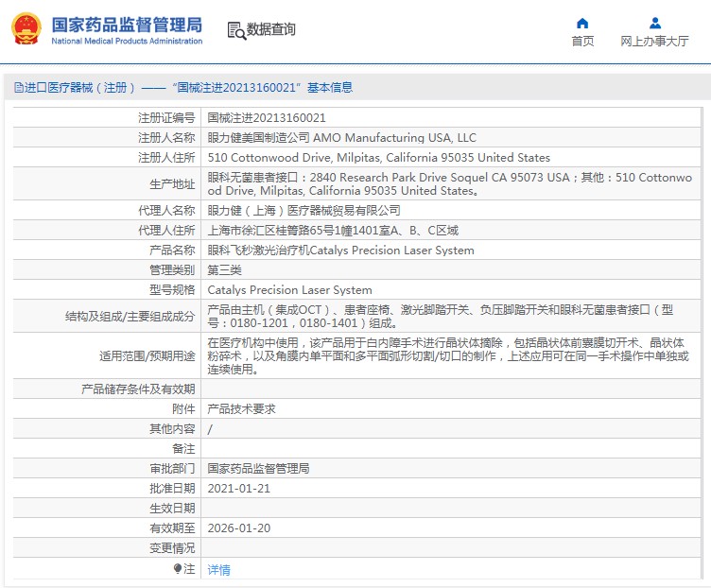Viewport: 711px width, 588px height.
Task: Open the 首页 navigation link
Action: 582,42
